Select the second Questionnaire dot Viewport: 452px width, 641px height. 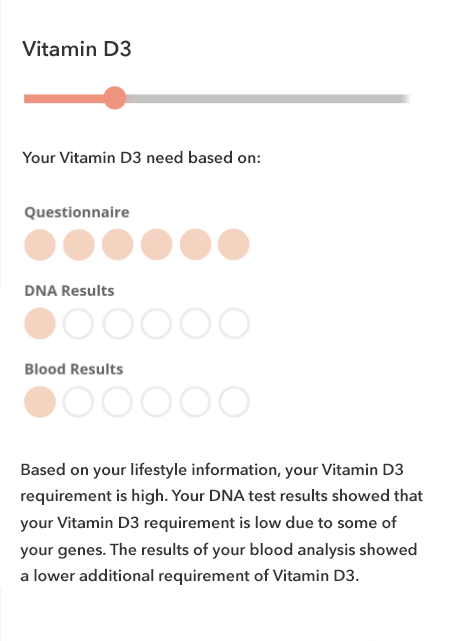coord(78,244)
